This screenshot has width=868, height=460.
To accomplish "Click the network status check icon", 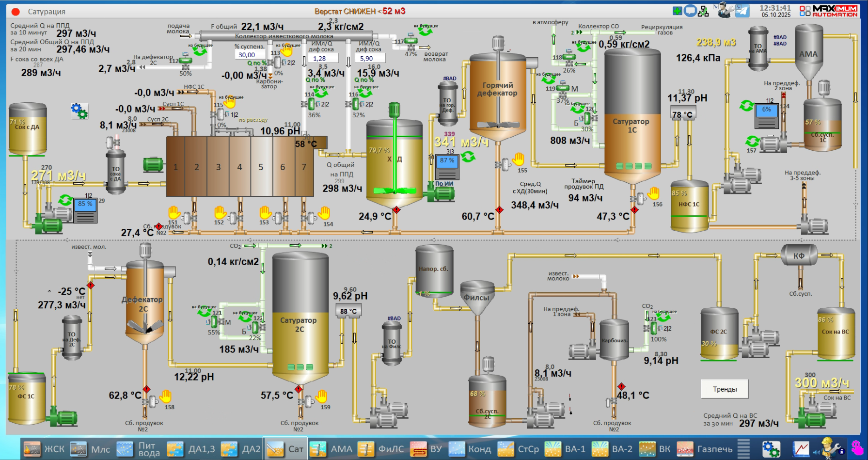I will [703, 11].
